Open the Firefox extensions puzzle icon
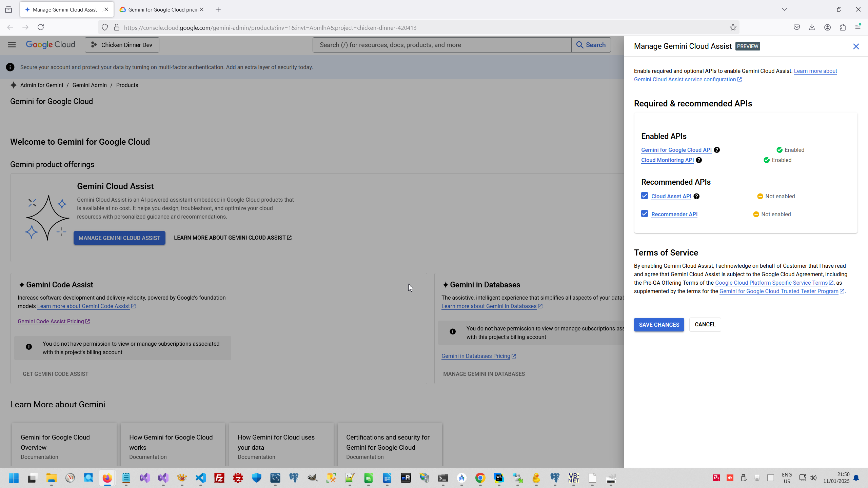 (843, 27)
